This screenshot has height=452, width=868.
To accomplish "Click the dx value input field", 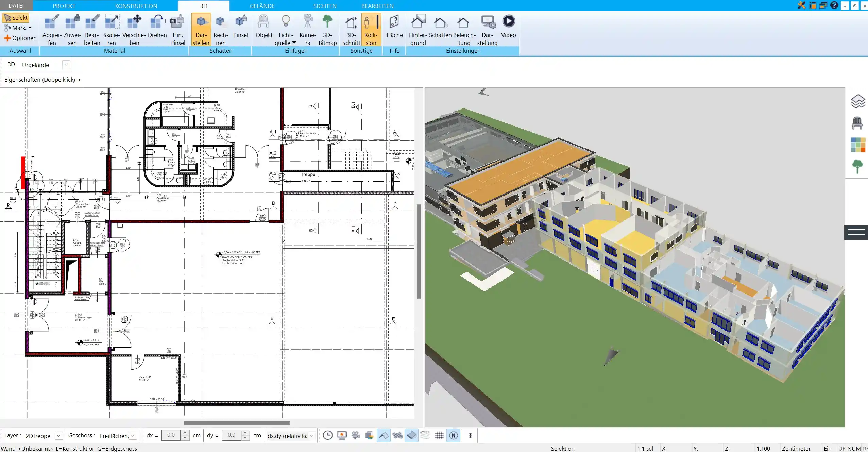I will [x=171, y=435].
